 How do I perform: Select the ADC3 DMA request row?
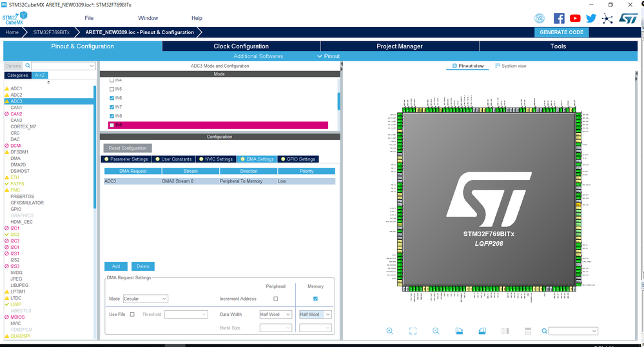coord(220,181)
